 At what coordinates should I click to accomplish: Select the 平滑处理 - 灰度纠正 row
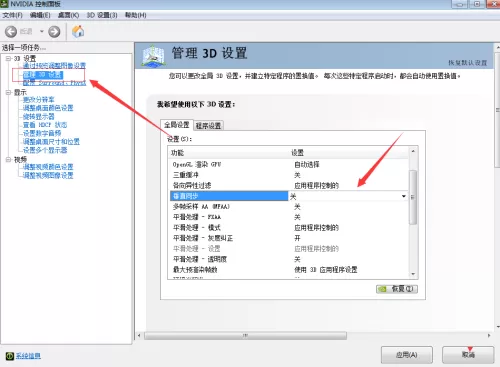click(289, 238)
